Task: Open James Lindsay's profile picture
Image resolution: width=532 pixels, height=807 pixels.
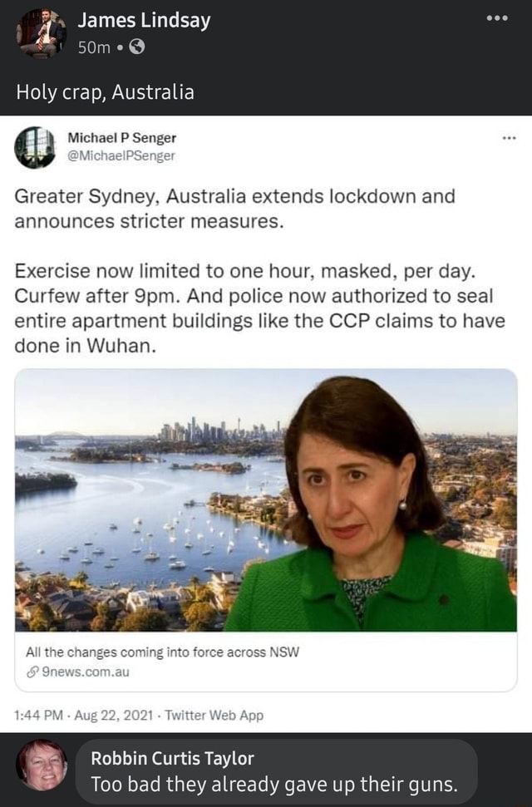Action: 42,33
